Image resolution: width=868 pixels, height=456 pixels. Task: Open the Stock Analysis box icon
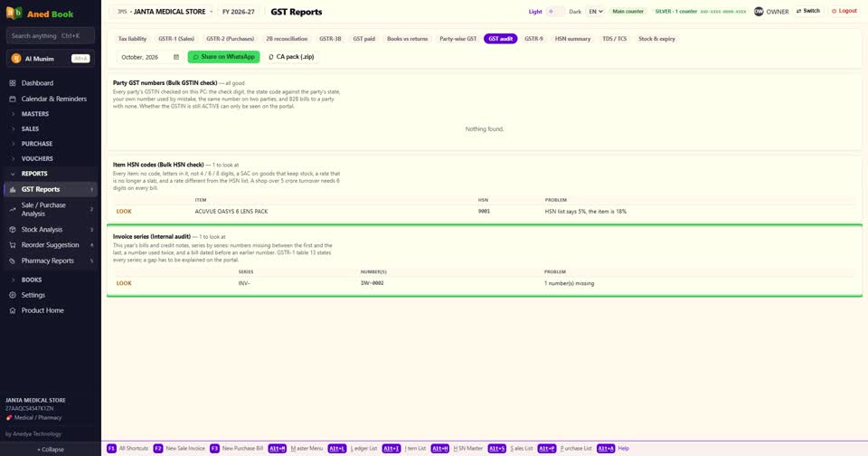click(12, 230)
